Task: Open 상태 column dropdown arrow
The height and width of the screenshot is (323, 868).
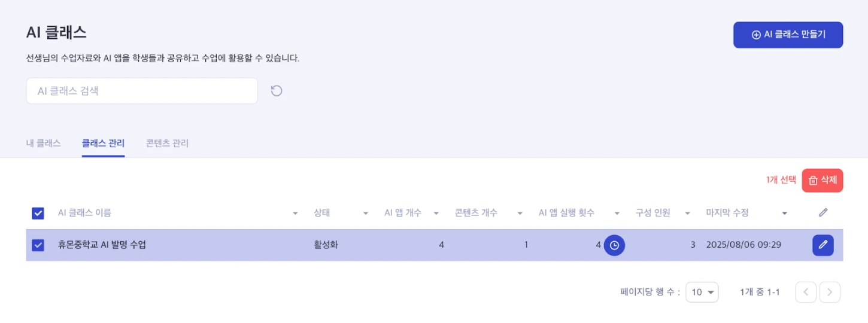Action: click(x=365, y=214)
